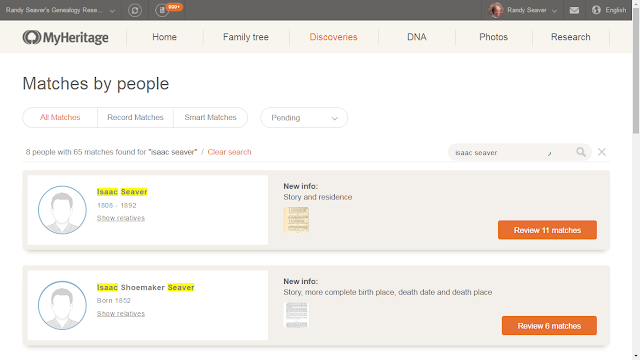Image resolution: width=640 pixels, height=360 pixels.
Task: Click the Clear search link
Action: click(x=229, y=152)
